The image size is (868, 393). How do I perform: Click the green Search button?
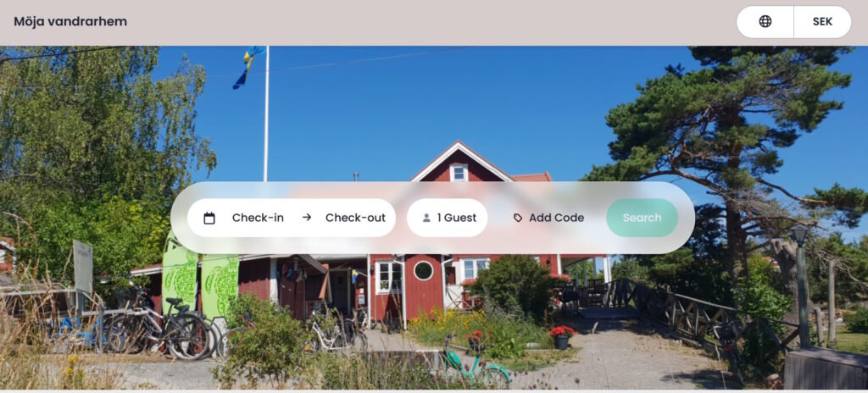tap(643, 218)
